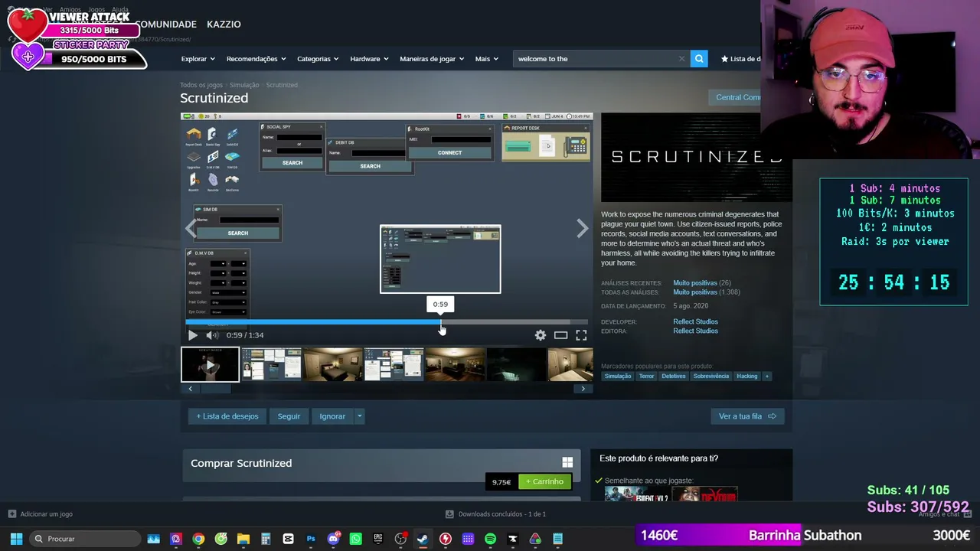Open the Lista de desejos star link
Viewport: 980px width, 551px height.
tap(740, 59)
